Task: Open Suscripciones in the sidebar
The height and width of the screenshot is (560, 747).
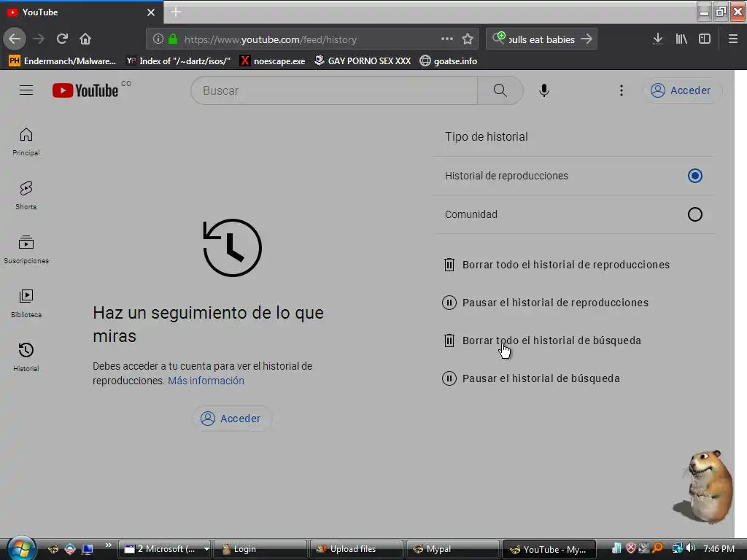Action: [26, 249]
